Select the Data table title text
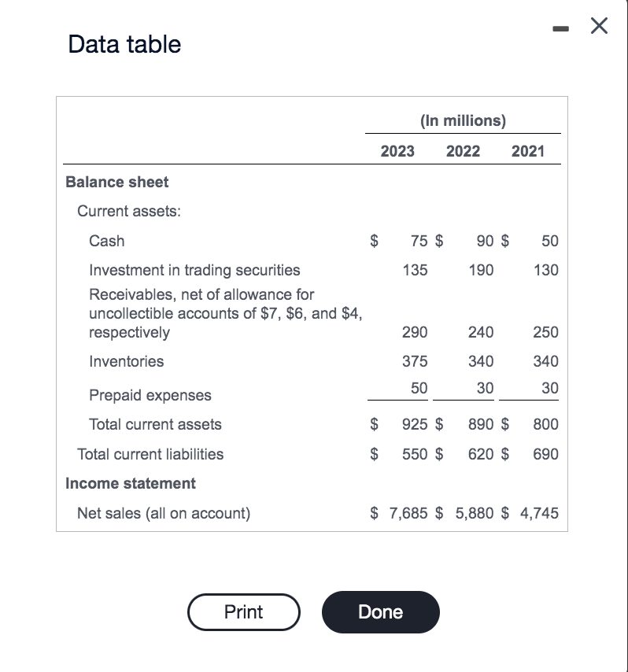Image resolution: width=628 pixels, height=672 pixels. click(x=124, y=45)
